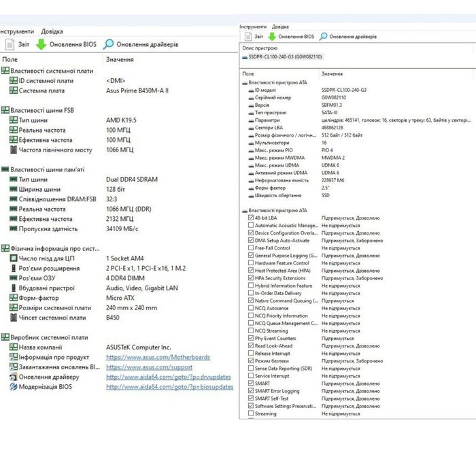The image size is (476, 476).
Task: Collapse 'Виробник системної плати' group
Action: [x=5, y=337]
